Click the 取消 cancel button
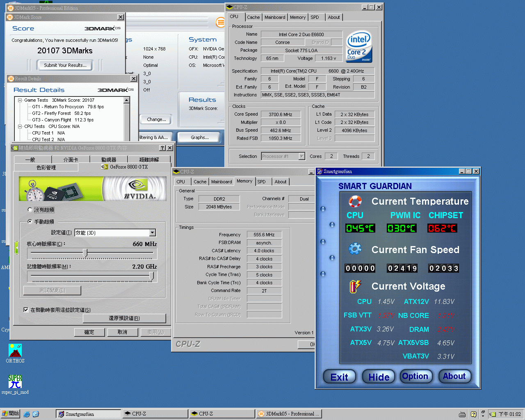 (122, 332)
